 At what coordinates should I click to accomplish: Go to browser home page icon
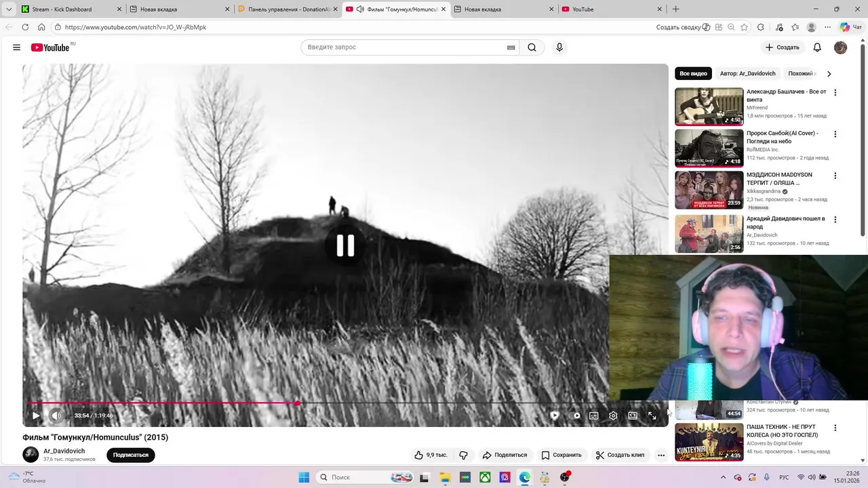tap(41, 27)
